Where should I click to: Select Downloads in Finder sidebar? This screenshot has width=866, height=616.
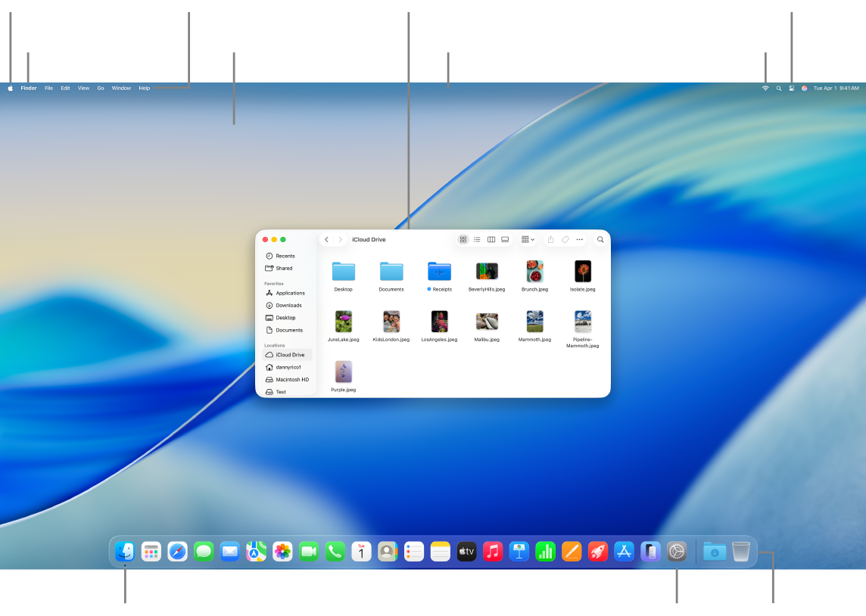287,305
